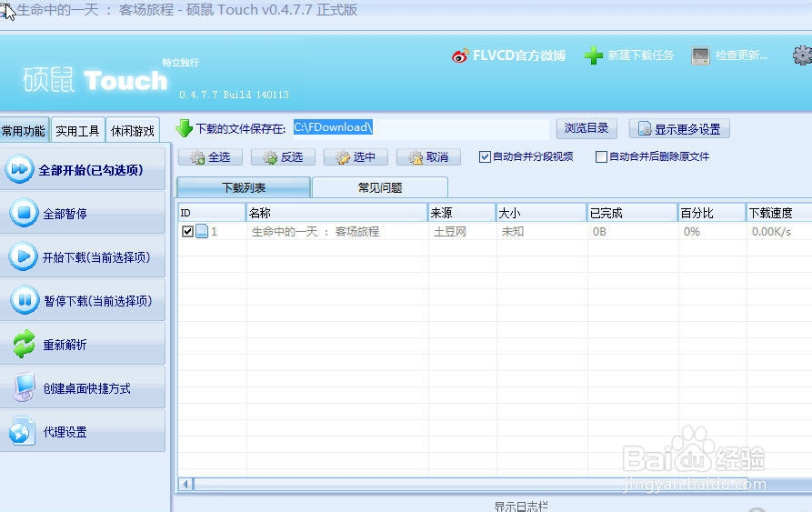Click the ID column header
The width and height of the screenshot is (812, 512).
[x=212, y=213]
